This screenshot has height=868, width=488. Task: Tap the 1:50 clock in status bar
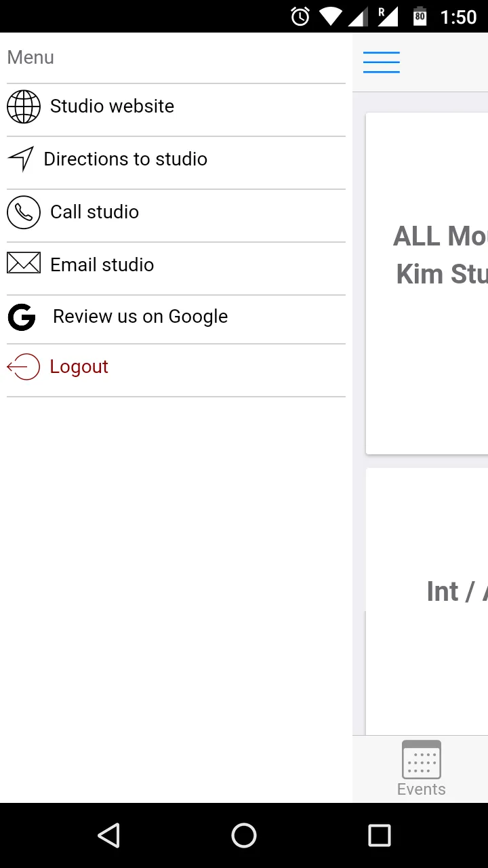tap(459, 17)
